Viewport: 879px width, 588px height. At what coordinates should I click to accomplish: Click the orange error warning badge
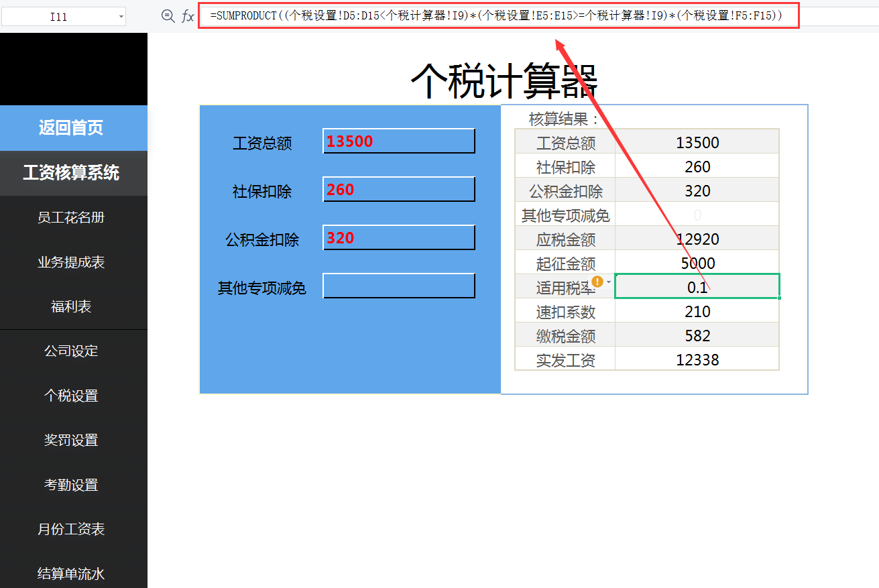[596, 282]
